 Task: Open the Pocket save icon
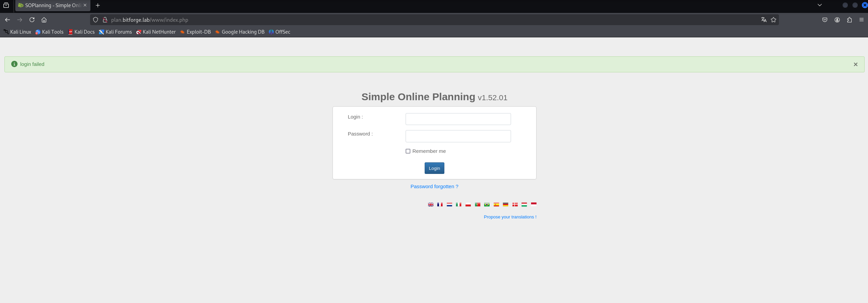click(x=825, y=20)
